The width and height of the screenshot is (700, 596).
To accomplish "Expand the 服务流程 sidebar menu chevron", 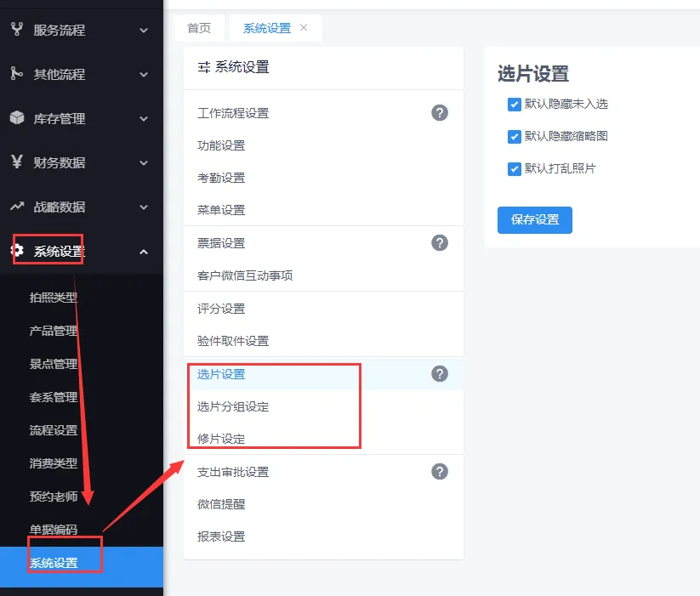I will (144, 31).
